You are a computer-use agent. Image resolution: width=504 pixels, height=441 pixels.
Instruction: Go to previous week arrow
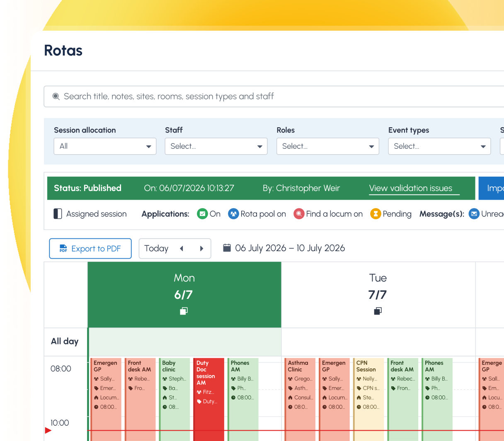(x=182, y=249)
